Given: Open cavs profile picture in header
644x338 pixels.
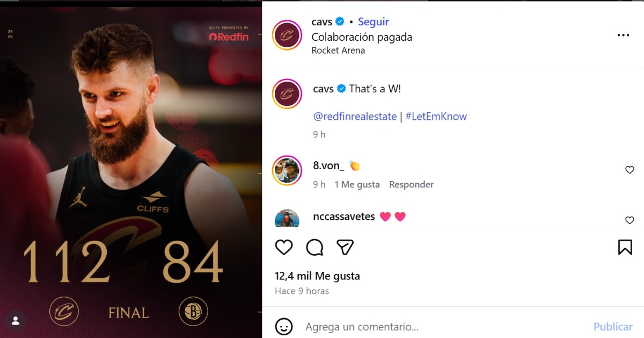Looking at the screenshot, I should 287,35.
